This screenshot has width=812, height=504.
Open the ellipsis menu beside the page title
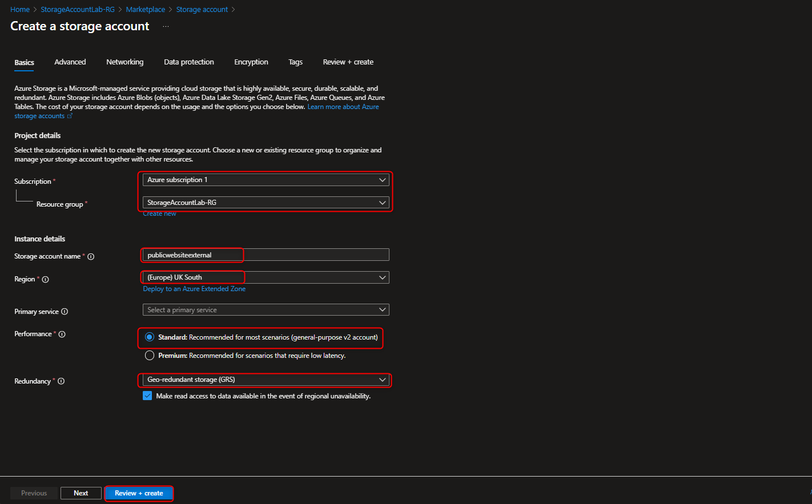pyautogui.click(x=165, y=26)
